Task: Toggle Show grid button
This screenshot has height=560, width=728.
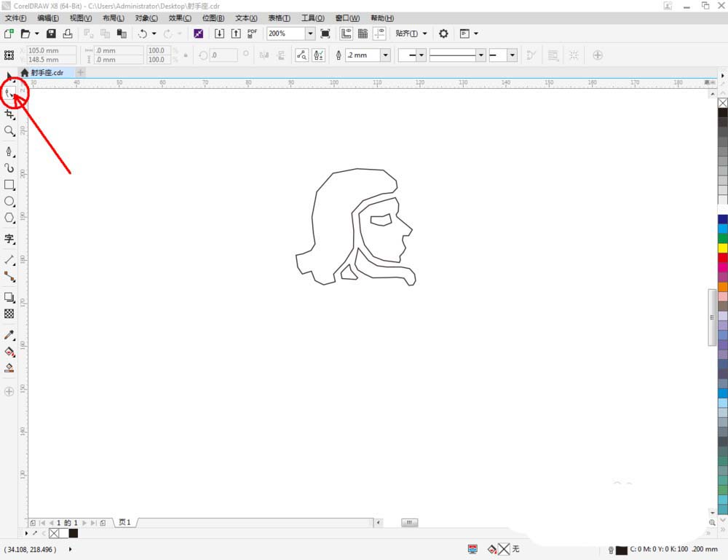Action: click(363, 33)
